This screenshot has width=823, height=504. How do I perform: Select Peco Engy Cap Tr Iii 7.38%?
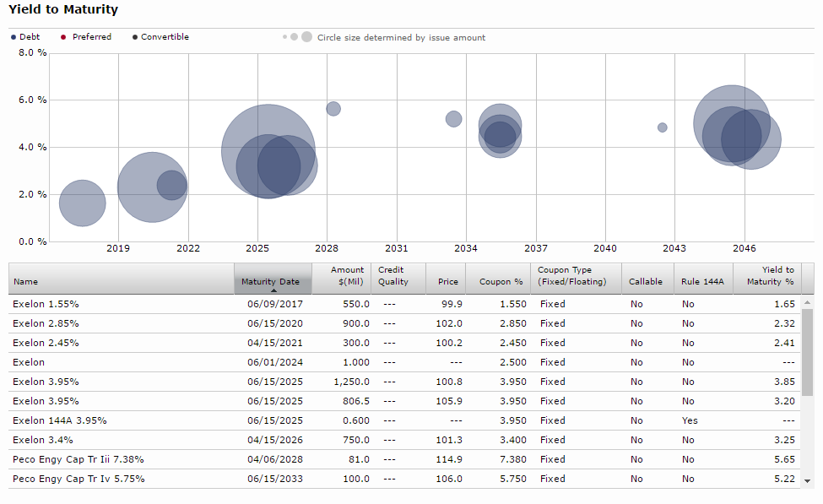[79, 459]
